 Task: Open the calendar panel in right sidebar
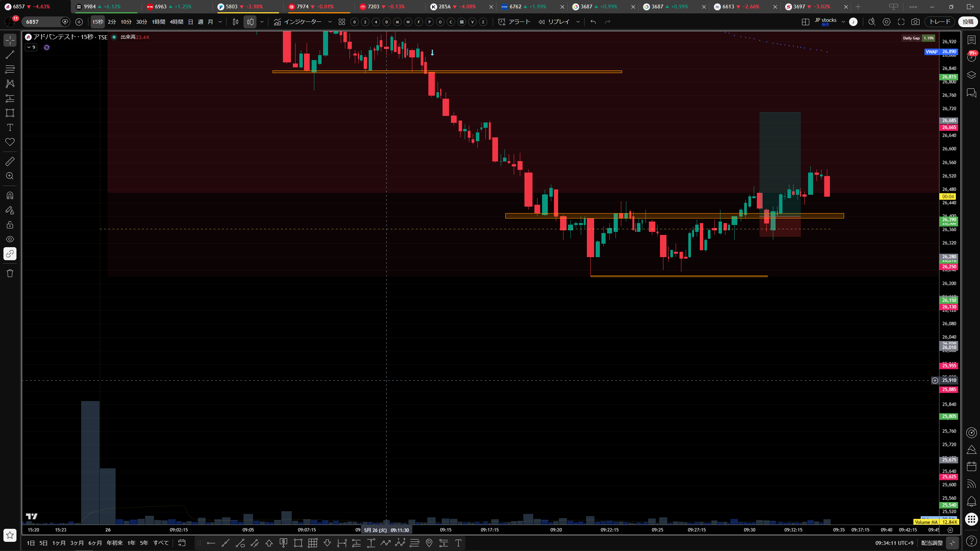[x=972, y=466]
